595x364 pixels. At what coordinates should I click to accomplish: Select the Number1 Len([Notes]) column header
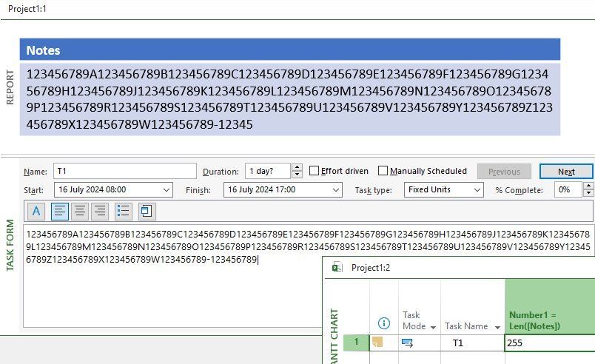(x=549, y=306)
